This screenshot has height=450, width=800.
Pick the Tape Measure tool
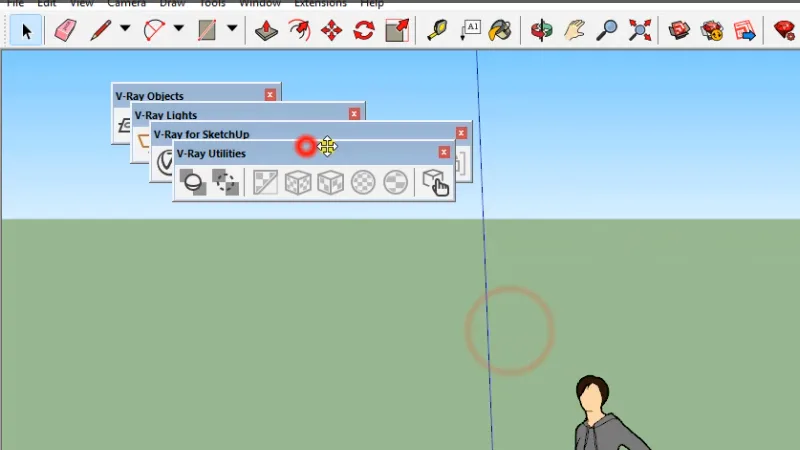(437, 31)
